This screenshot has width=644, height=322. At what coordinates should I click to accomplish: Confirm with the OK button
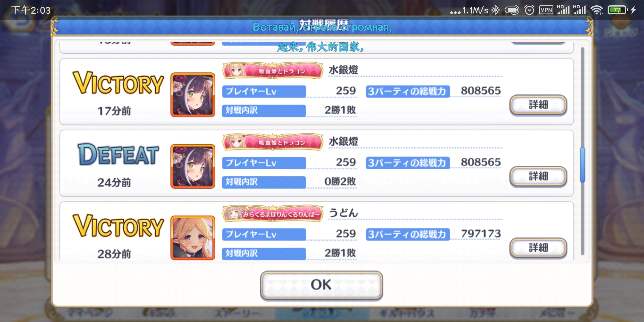[x=321, y=285]
